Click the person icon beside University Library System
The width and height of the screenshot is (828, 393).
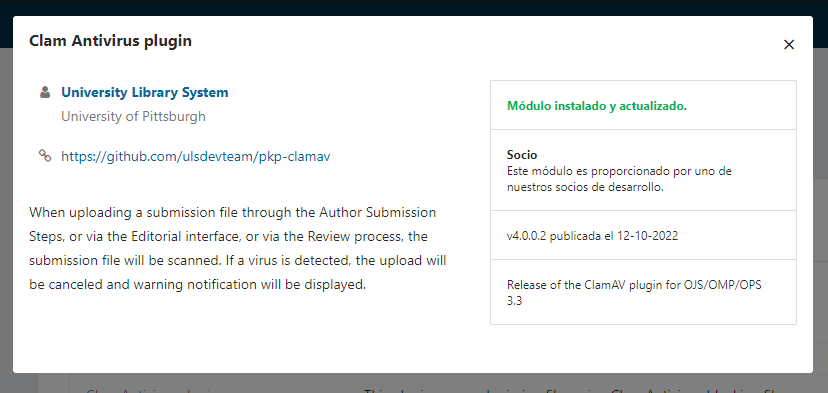pos(45,92)
